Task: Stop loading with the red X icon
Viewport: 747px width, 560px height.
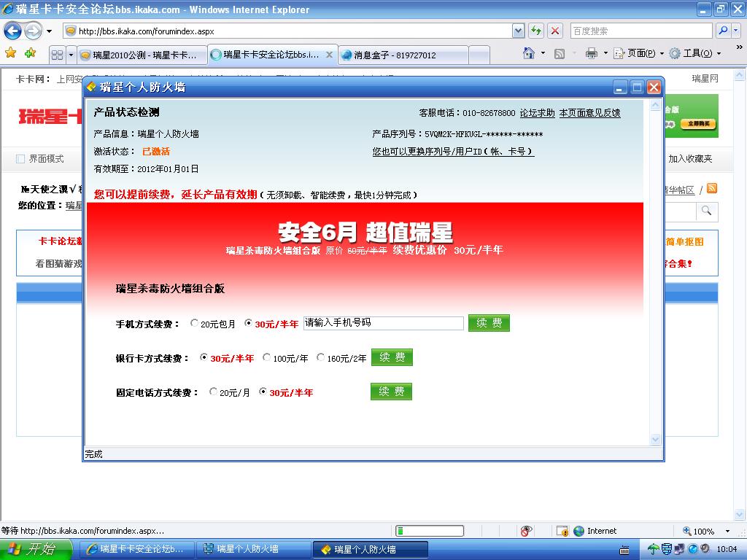Action: point(555,31)
